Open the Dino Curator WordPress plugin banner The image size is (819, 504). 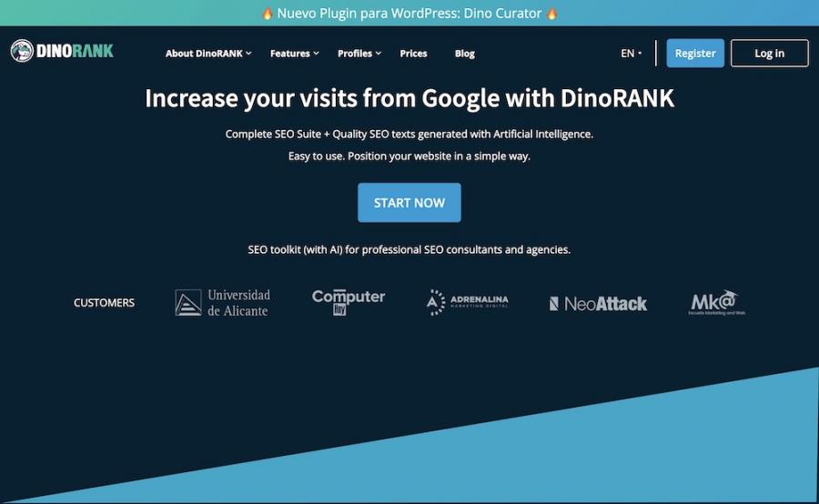pos(409,13)
